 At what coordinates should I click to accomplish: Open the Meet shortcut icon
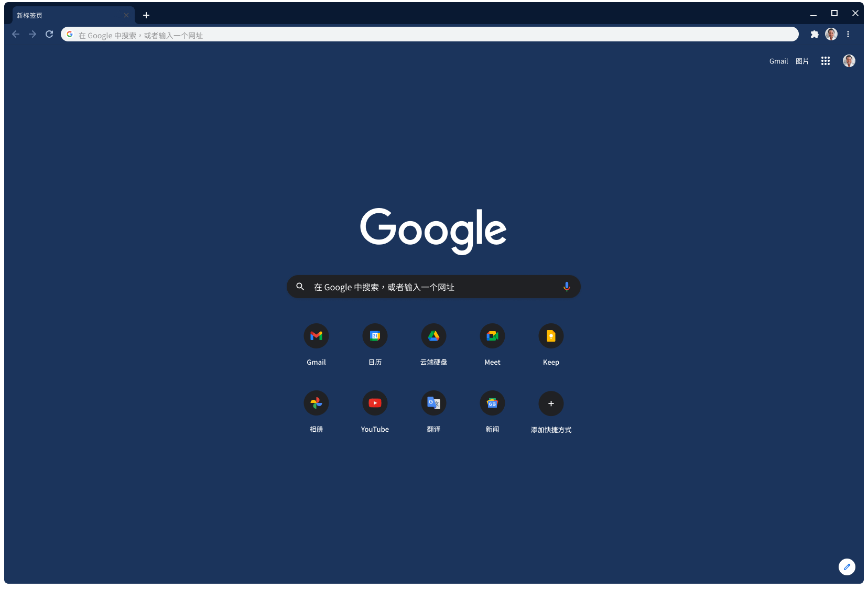(x=492, y=336)
